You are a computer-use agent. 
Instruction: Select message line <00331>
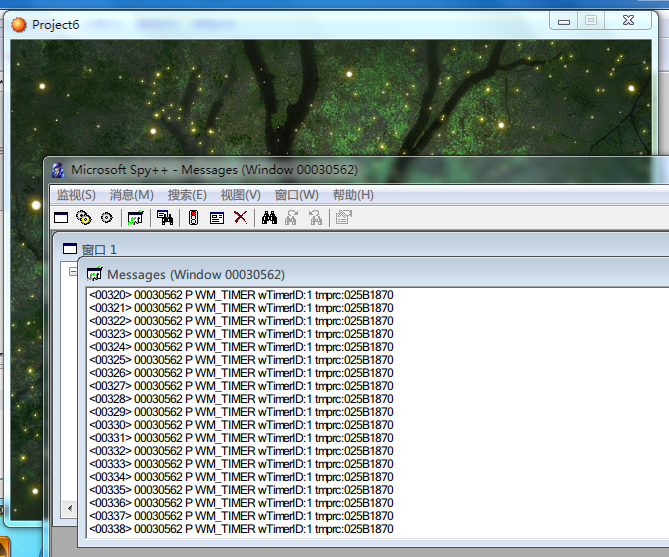(241, 438)
